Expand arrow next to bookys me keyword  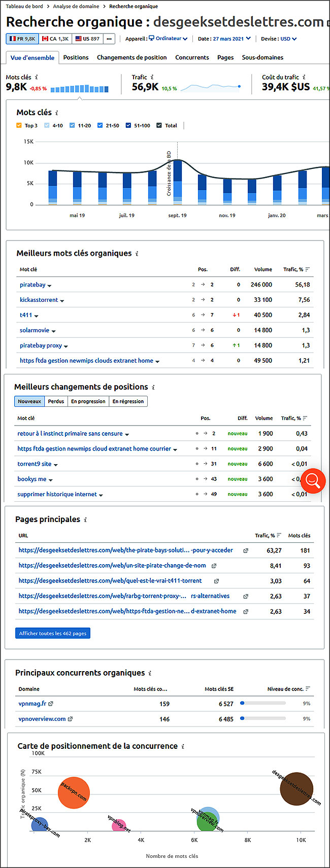point(50,480)
